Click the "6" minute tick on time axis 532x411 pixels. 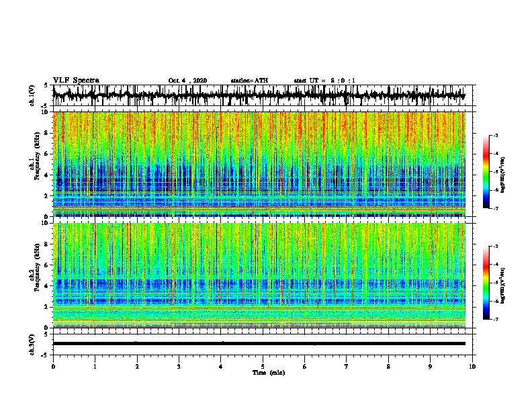305,367
